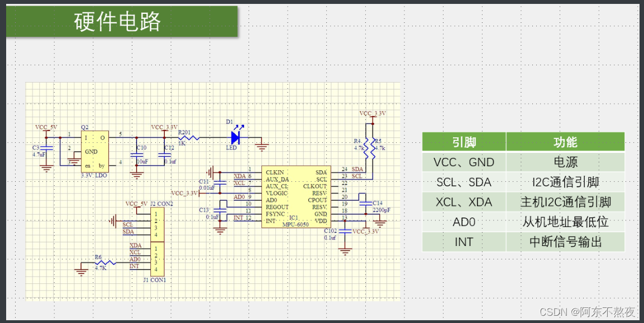This screenshot has height=323, width=644.
Task: Select the 功能 table header
Action: click(565, 142)
